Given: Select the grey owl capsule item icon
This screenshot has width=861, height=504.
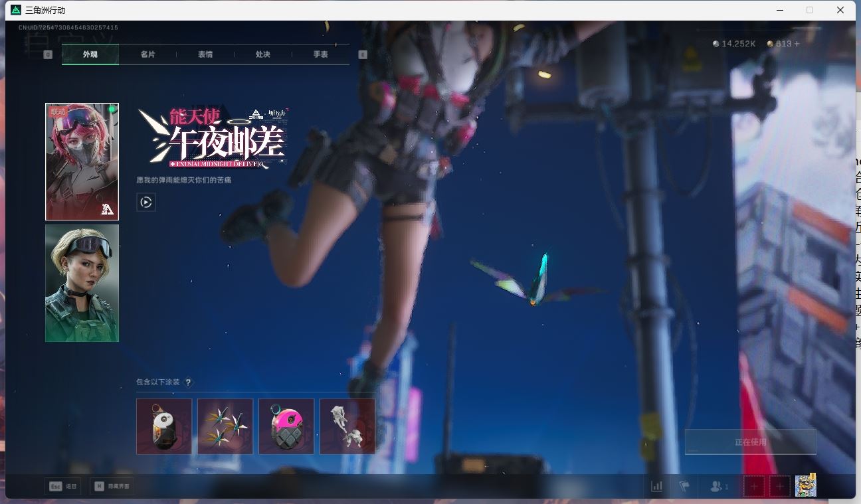Looking at the screenshot, I should [x=164, y=426].
